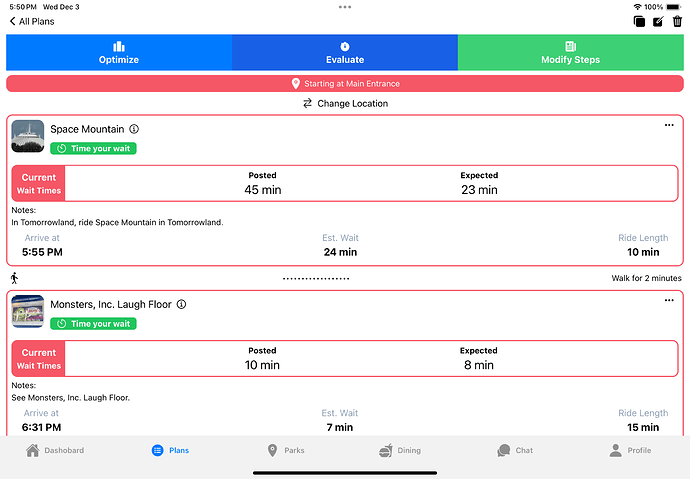This screenshot has width=690, height=479.
Task: Delete plan using the trash icon
Action: click(x=677, y=21)
